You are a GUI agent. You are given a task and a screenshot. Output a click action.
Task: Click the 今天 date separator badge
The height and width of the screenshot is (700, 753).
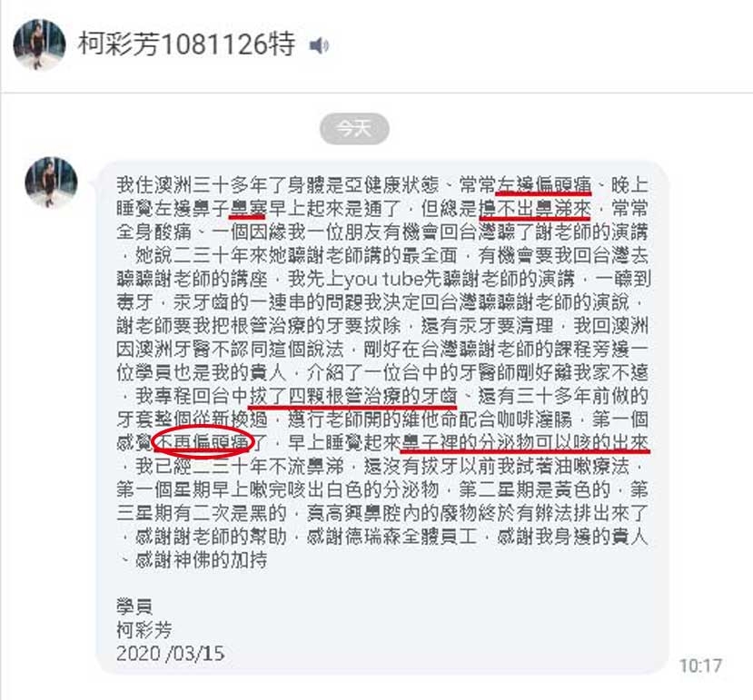[354, 129]
